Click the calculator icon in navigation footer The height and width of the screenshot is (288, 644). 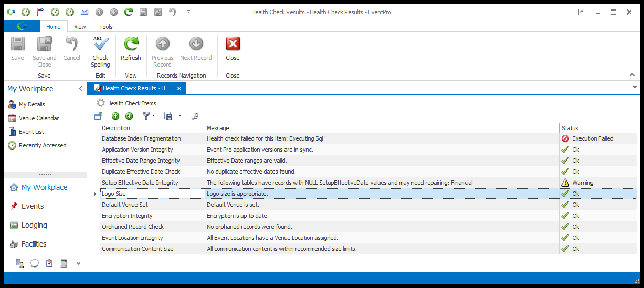click(x=64, y=263)
